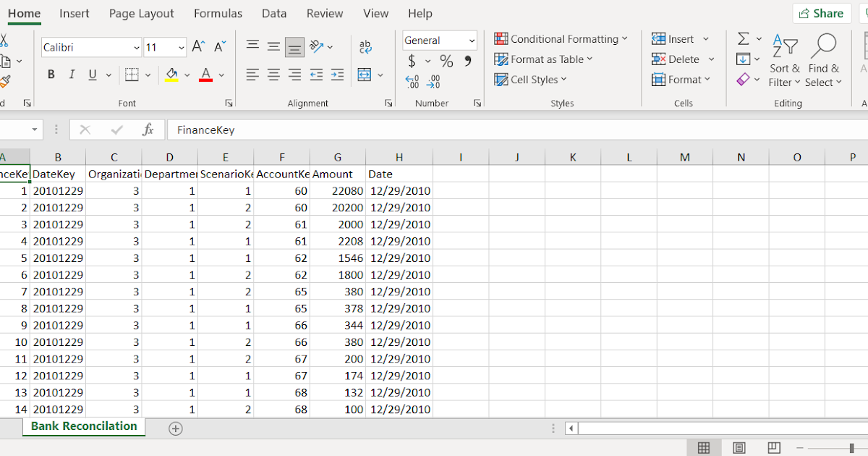Open the Review menu tab
The height and width of the screenshot is (456, 868).
tap(325, 13)
